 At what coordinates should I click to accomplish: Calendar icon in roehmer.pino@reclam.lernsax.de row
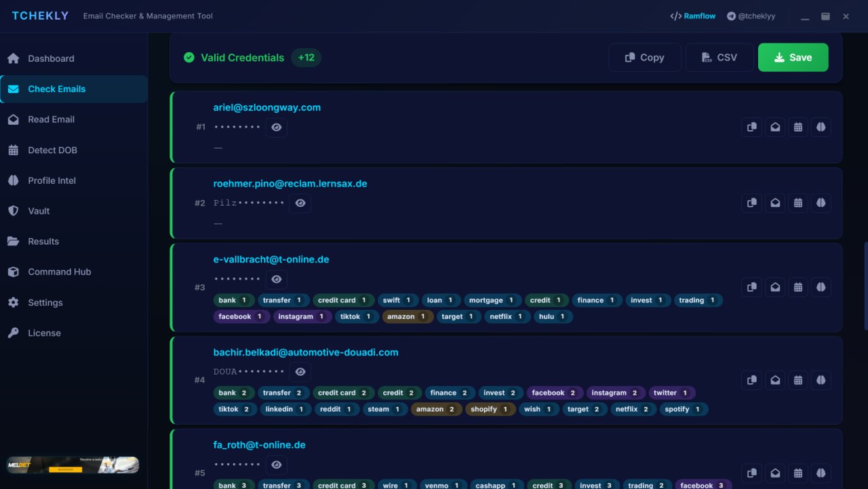[797, 203]
